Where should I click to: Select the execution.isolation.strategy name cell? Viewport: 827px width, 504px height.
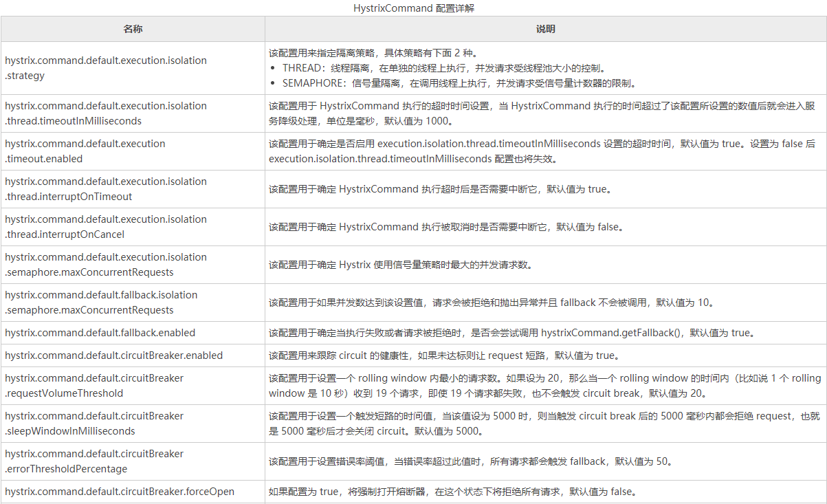point(133,68)
